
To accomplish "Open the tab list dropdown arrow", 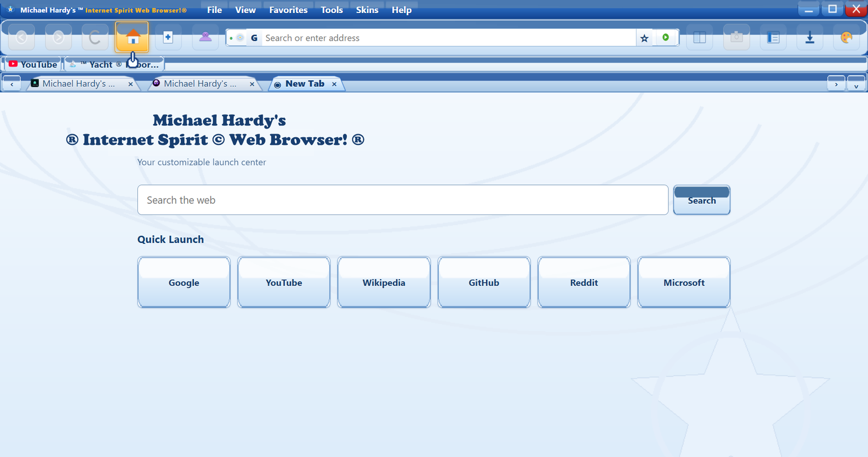I will [856, 84].
